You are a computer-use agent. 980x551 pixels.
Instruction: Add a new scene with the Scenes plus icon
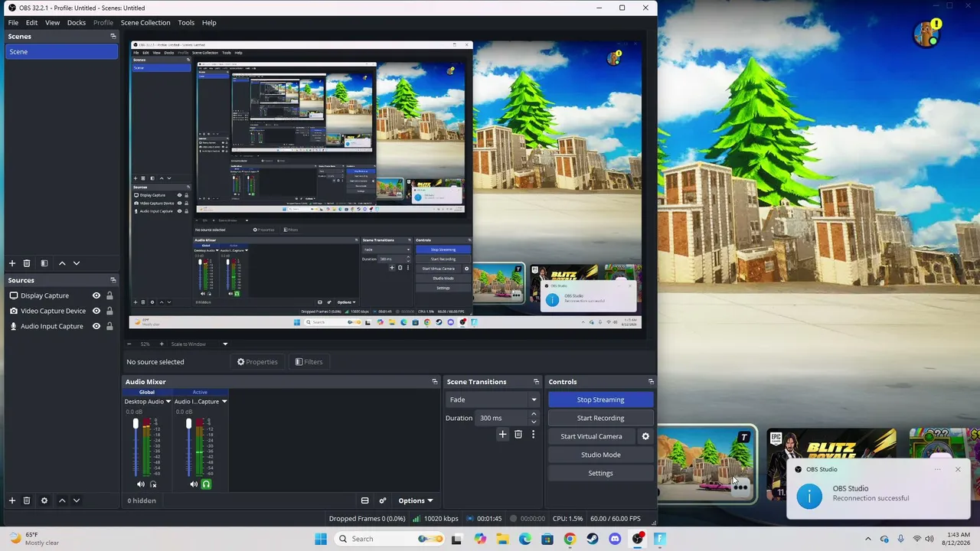[x=12, y=263]
